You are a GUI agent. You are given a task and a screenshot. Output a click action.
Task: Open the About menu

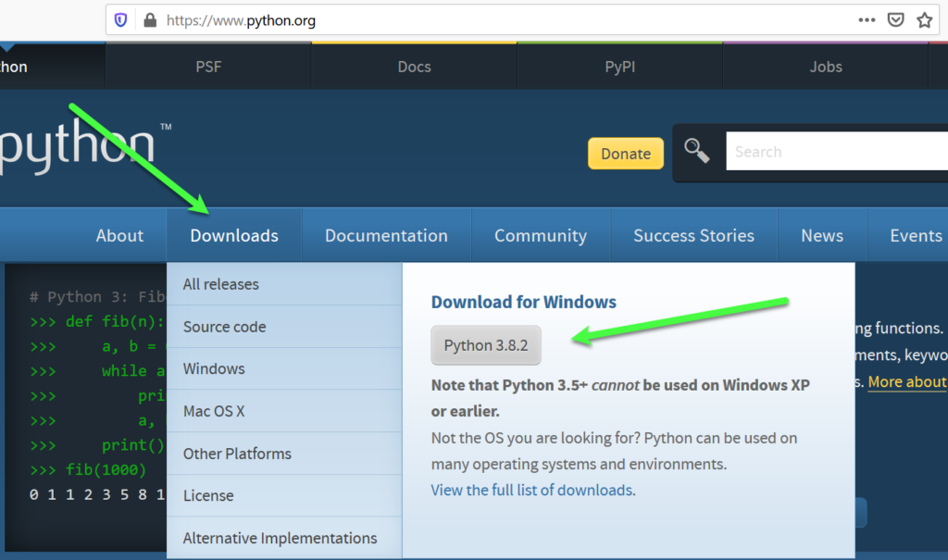coord(119,235)
